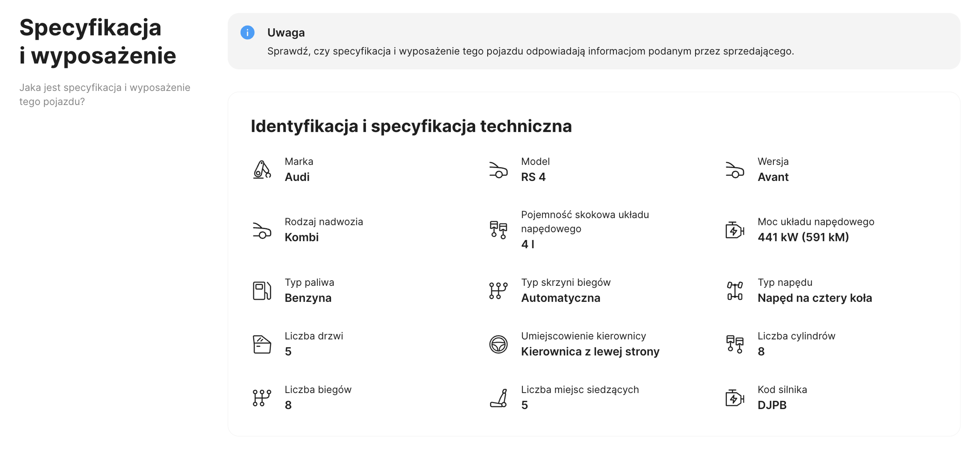Click the engine icon beside Kod silnika
This screenshot has height=450, width=980.
pyautogui.click(x=735, y=398)
